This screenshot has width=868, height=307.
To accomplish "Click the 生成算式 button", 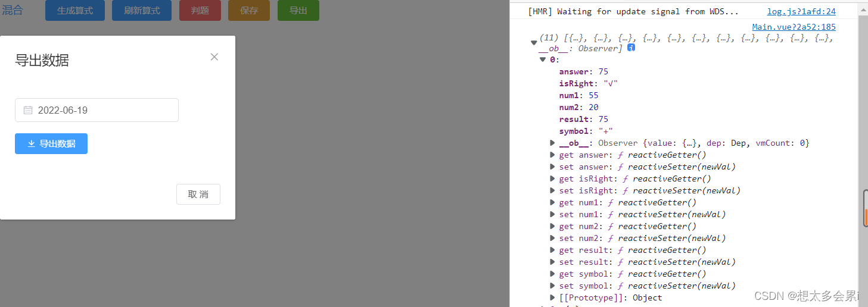I will pos(75,11).
